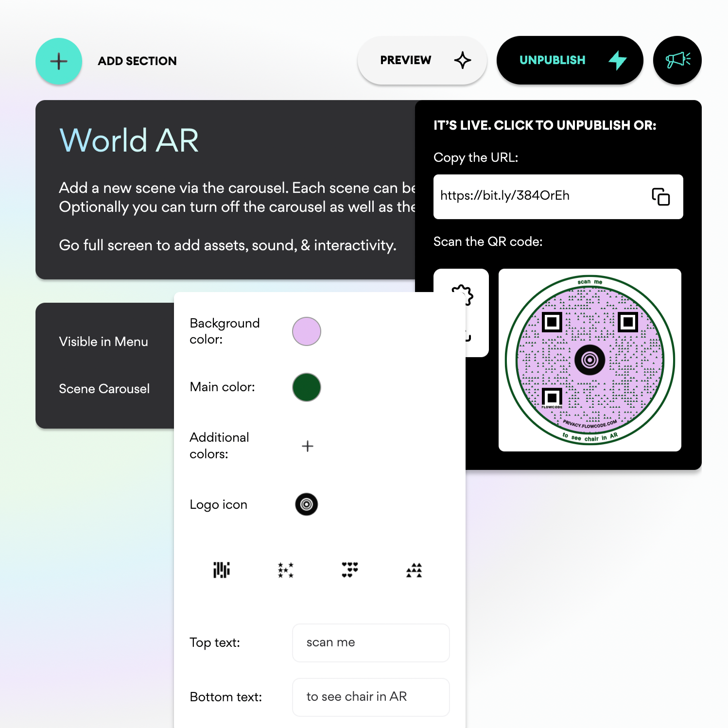The image size is (728, 728).
Task: Click the 'Background color:' label
Action: coord(225,331)
